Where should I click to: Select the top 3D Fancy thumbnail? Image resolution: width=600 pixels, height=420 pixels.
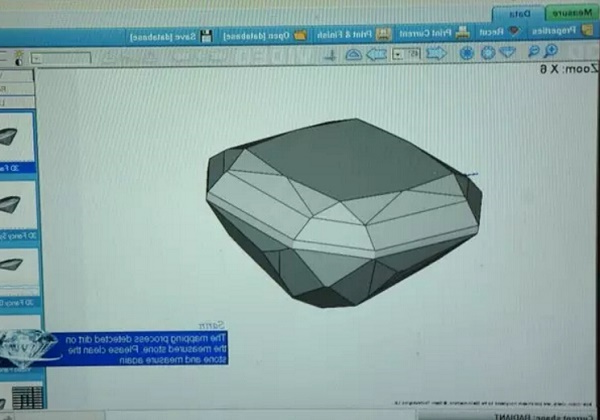point(16,137)
